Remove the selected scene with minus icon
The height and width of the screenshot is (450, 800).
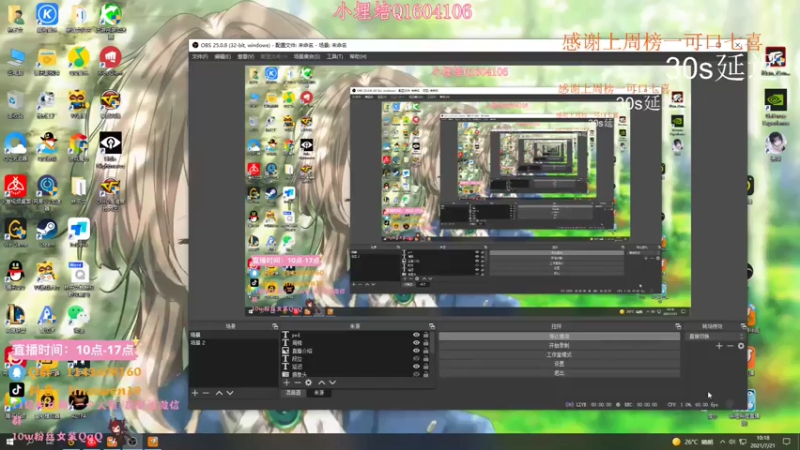click(x=206, y=393)
